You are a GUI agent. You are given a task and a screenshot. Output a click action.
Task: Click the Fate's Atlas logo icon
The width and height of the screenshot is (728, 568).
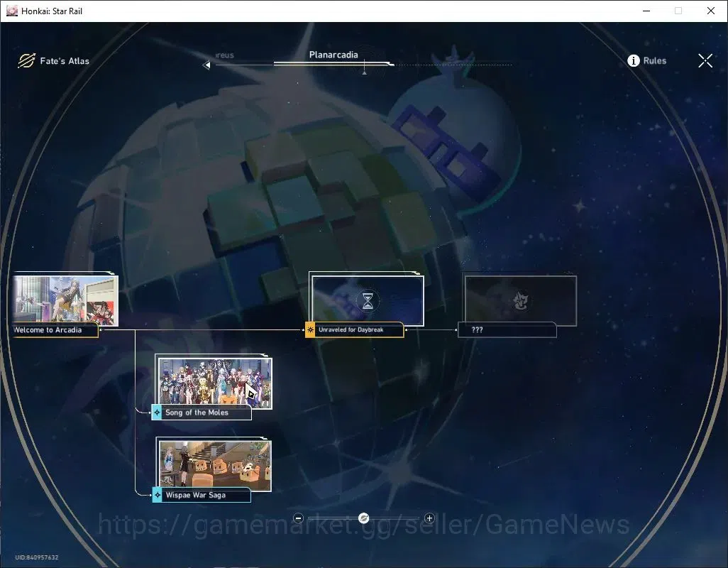point(26,60)
